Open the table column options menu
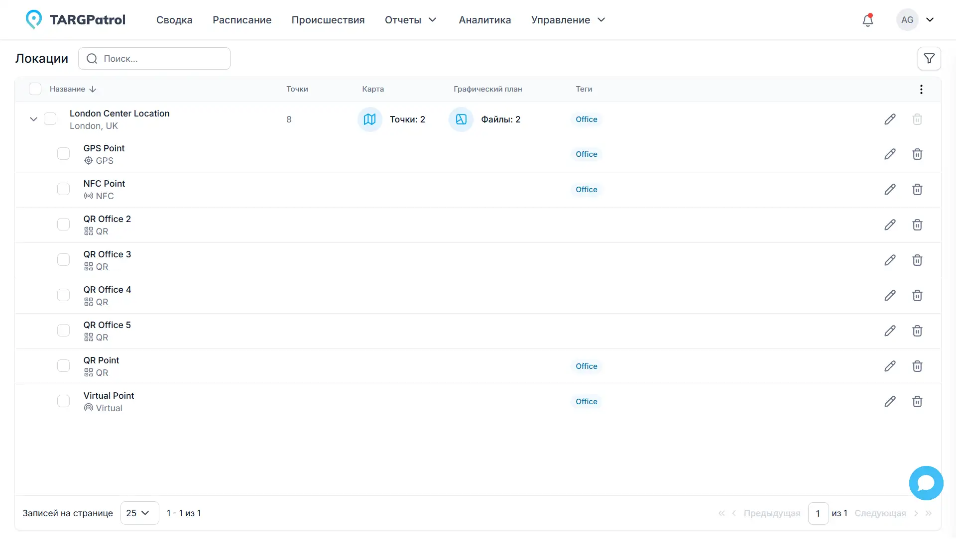Screen dimensions: 956x560 (921, 89)
